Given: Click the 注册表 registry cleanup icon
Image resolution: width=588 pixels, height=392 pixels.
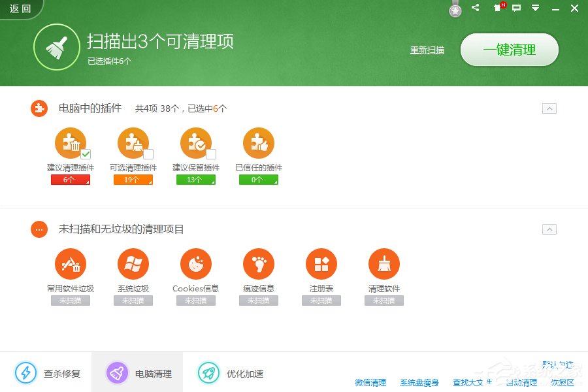Looking at the screenshot, I should (321, 265).
